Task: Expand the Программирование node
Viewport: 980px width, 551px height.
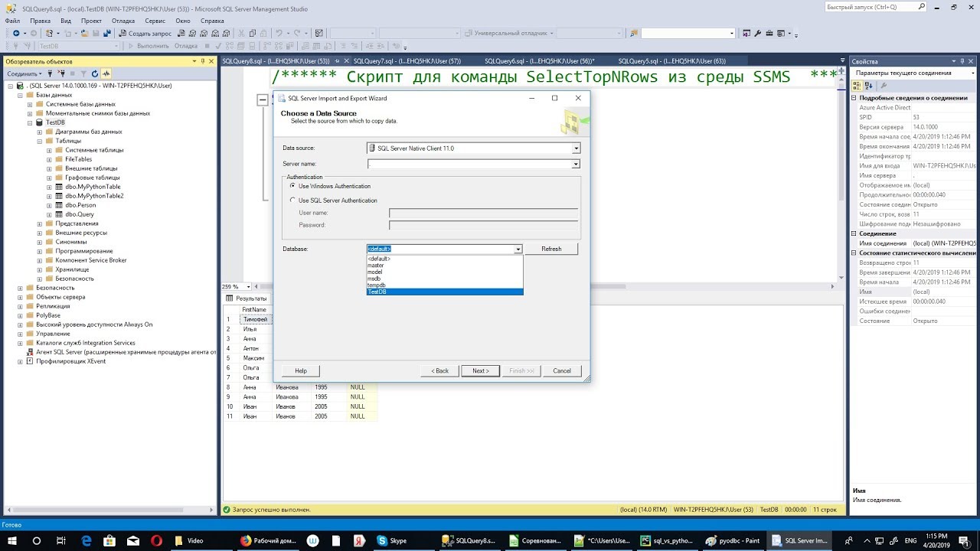Action: pos(40,251)
